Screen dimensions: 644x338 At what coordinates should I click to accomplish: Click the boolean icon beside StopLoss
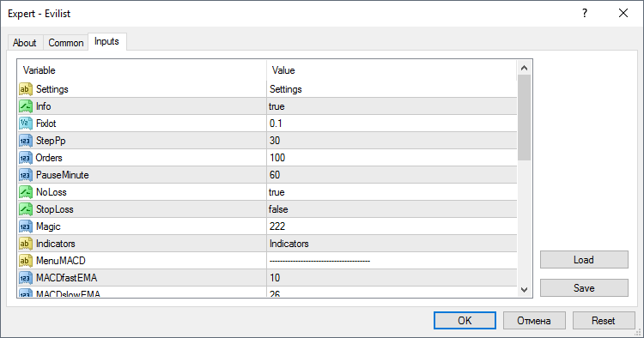pyautogui.click(x=26, y=209)
